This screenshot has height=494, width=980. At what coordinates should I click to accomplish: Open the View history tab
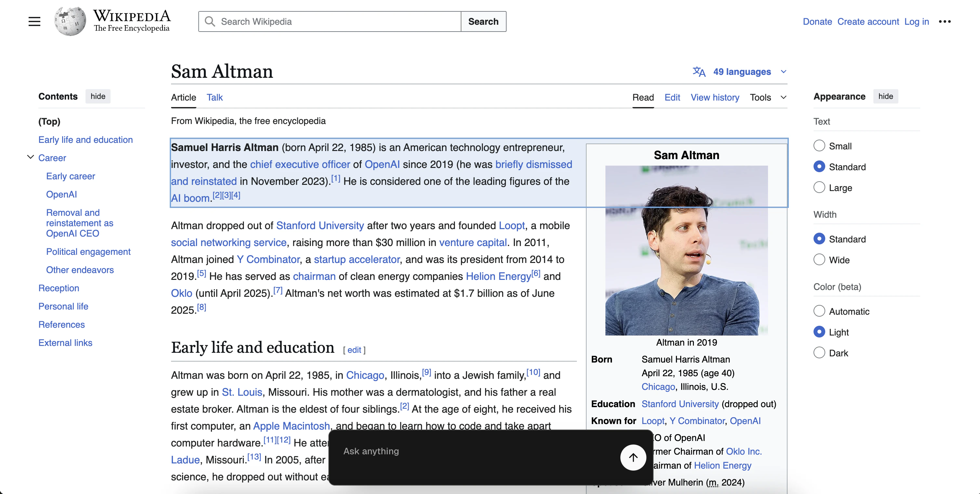point(715,98)
